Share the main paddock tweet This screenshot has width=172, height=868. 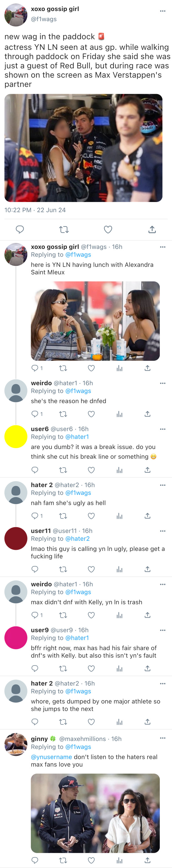pyautogui.click(x=152, y=229)
